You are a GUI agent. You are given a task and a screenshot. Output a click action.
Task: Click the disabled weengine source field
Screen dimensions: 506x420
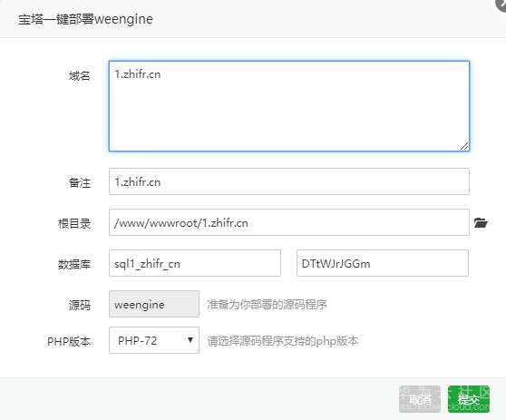(154, 304)
